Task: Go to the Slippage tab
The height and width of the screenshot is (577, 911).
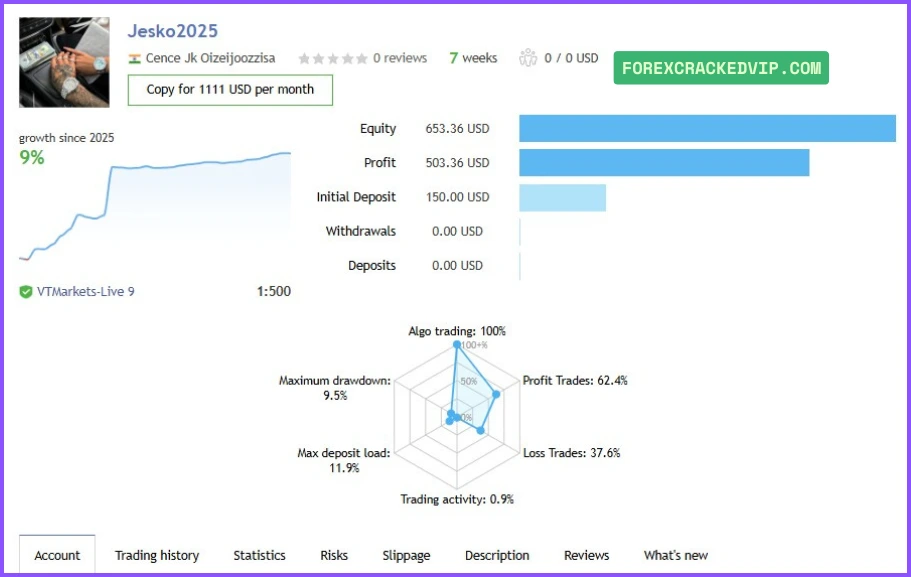Action: point(406,555)
